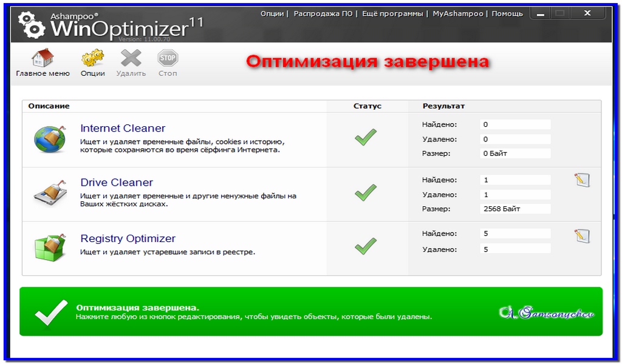Click Internet Cleaner Найдено value field
The image size is (622, 364).
(x=515, y=124)
